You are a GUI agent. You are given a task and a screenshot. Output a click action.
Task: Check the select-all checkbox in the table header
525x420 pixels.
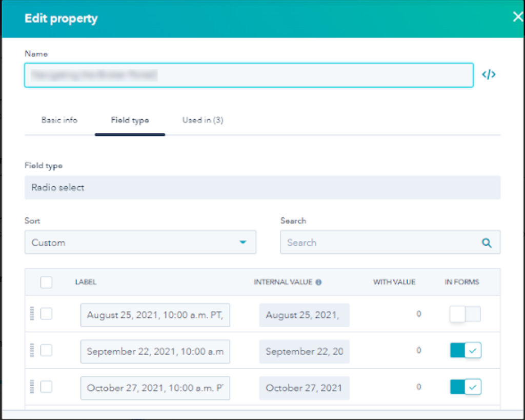46,282
